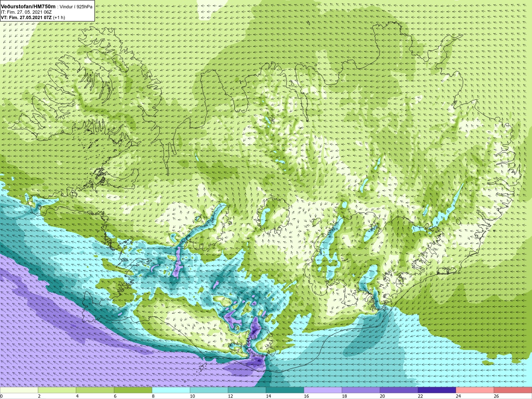
Task: Click the olive green swatch between 6 and 8
Action: [133, 390]
